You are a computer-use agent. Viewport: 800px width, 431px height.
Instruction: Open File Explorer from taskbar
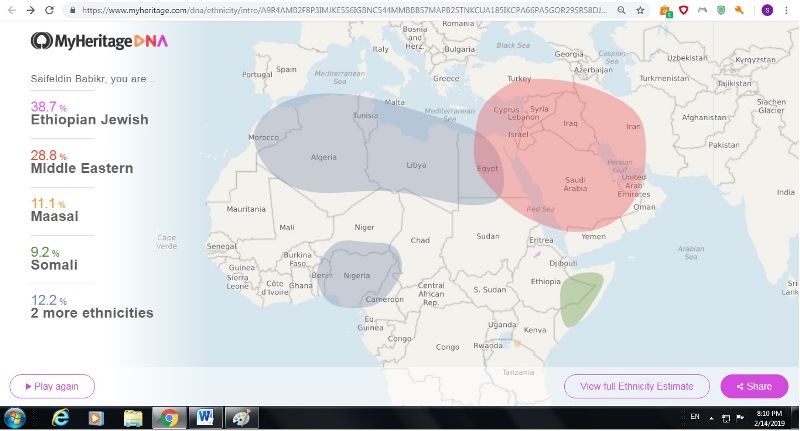[x=133, y=418]
